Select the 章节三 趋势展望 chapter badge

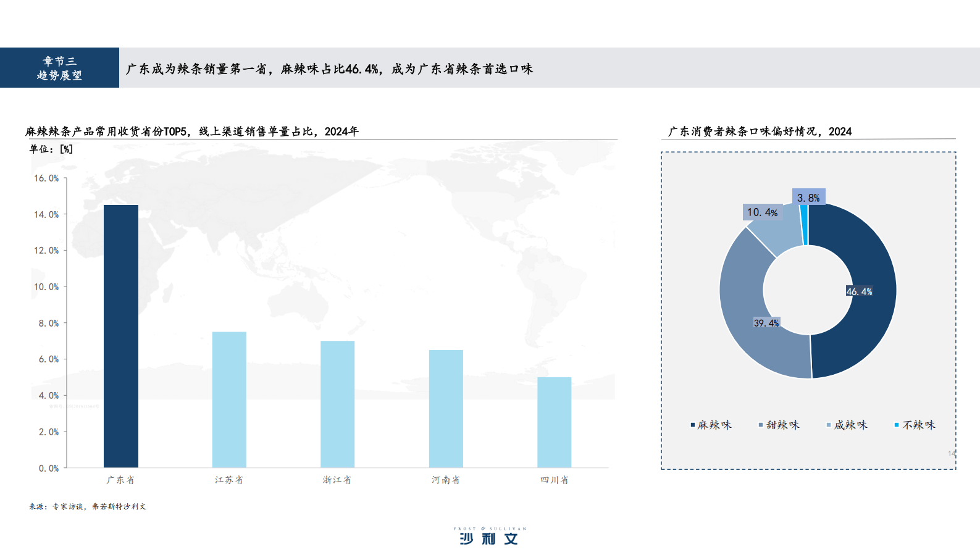[59, 68]
